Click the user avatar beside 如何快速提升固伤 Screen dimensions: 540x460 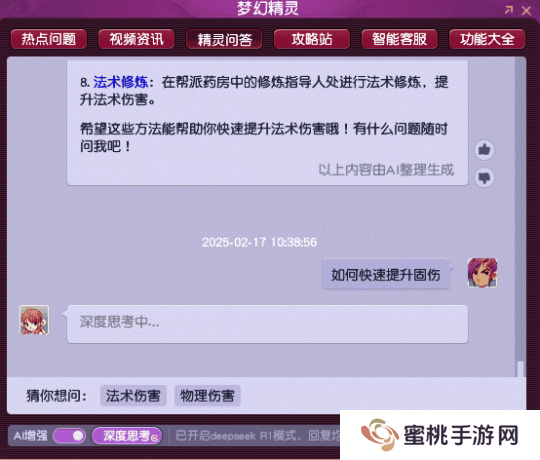pos(482,273)
